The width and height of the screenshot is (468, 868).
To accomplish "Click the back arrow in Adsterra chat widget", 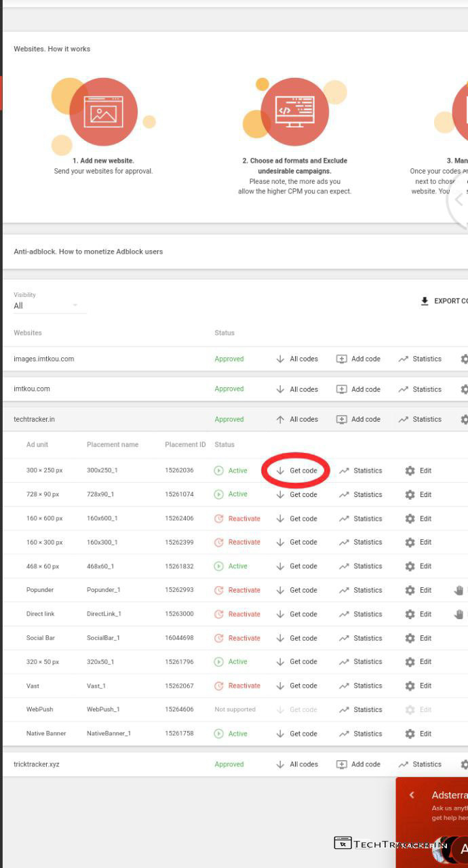I will (412, 795).
